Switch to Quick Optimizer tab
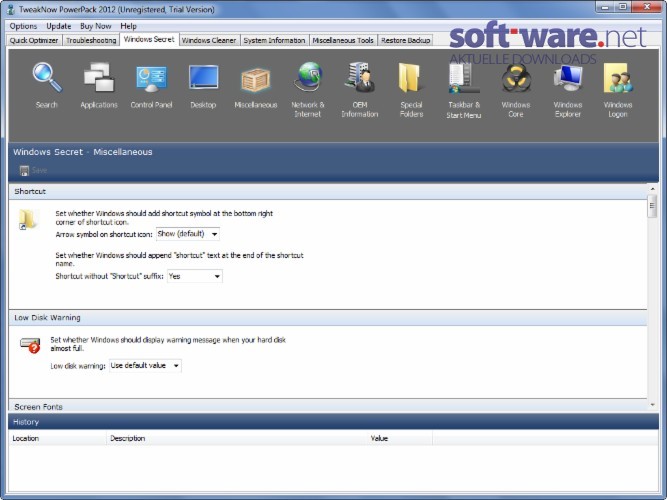Screen dimensions: 667x500 [x=34, y=40]
